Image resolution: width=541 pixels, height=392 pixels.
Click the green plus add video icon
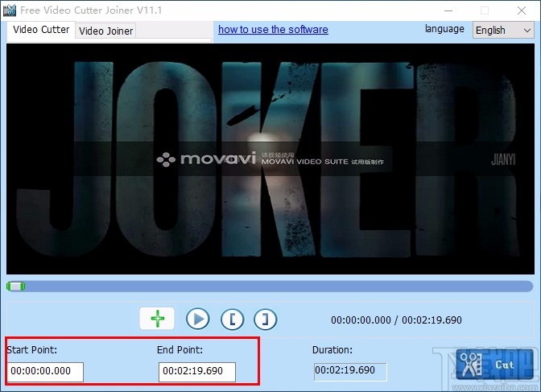157,319
